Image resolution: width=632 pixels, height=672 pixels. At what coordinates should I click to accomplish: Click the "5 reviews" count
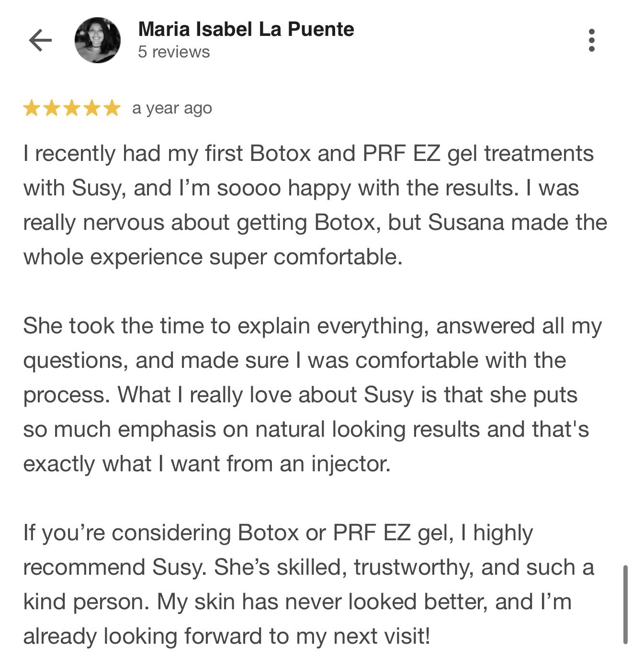pos(174,52)
